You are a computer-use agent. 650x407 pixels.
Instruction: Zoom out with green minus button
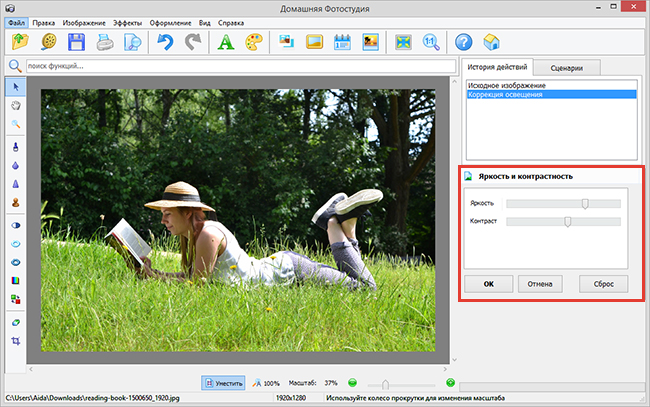[352, 383]
